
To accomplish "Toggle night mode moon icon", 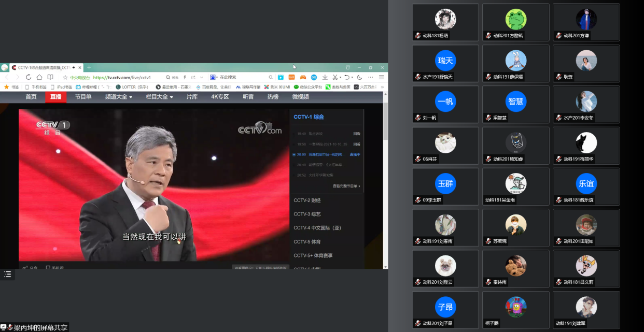I will pos(359,77).
